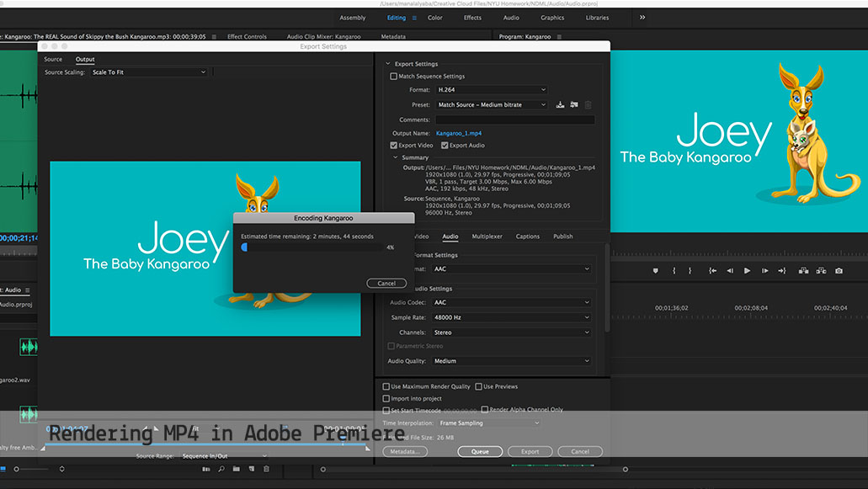The width and height of the screenshot is (868, 489).
Task: Enable Match Sequence Settings checkbox
Action: tap(394, 77)
